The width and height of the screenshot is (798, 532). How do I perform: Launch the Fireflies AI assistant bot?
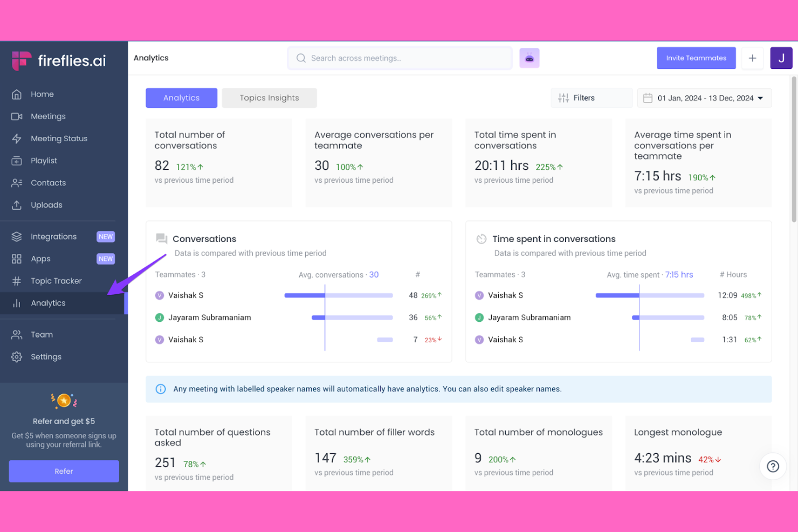point(529,58)
